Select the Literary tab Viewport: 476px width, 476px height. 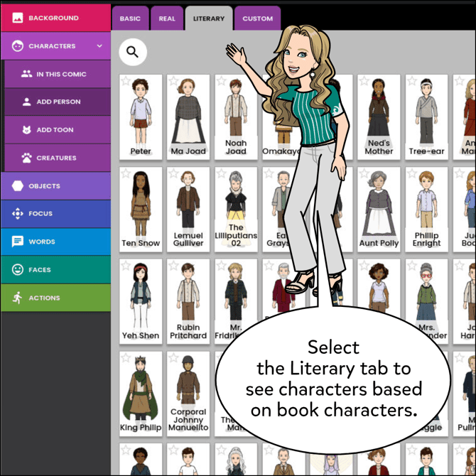(209, 18)
